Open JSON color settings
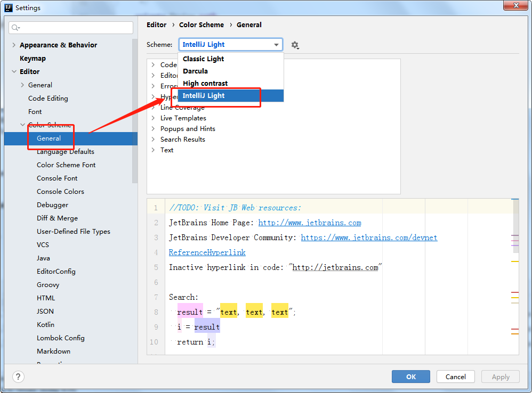The width and height of the screenshot is (532, 393). click(x=45, y=312)
